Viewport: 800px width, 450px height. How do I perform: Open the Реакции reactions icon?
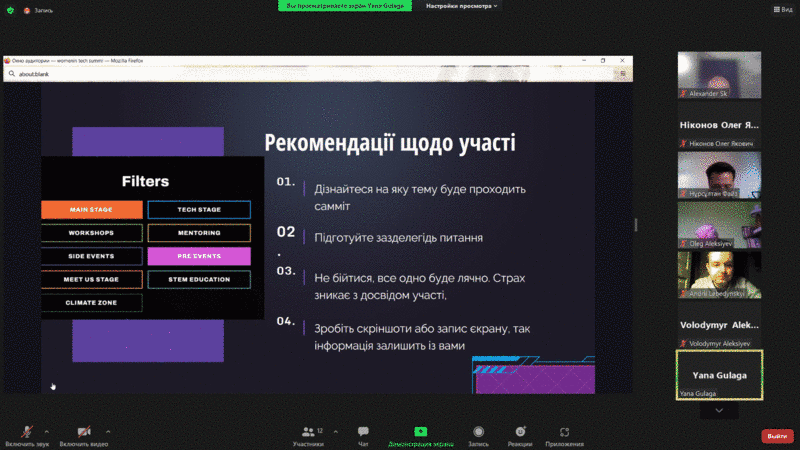click(x=519, y=431)
